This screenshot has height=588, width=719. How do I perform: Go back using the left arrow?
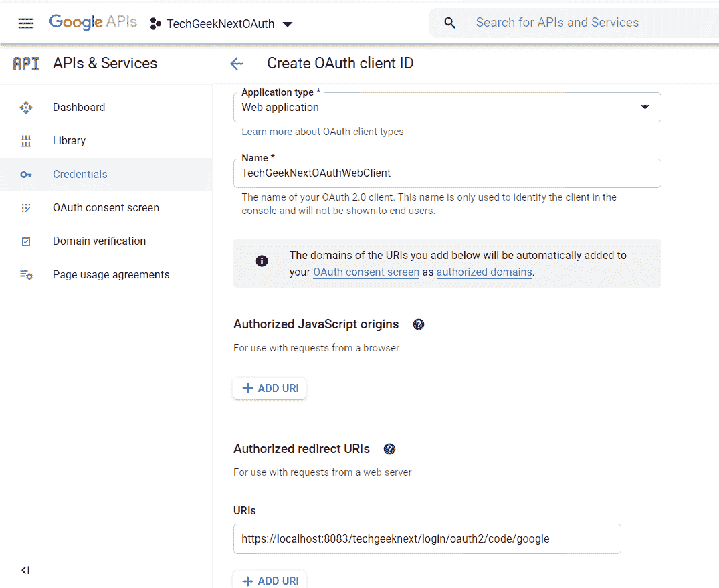coord(237,64)
